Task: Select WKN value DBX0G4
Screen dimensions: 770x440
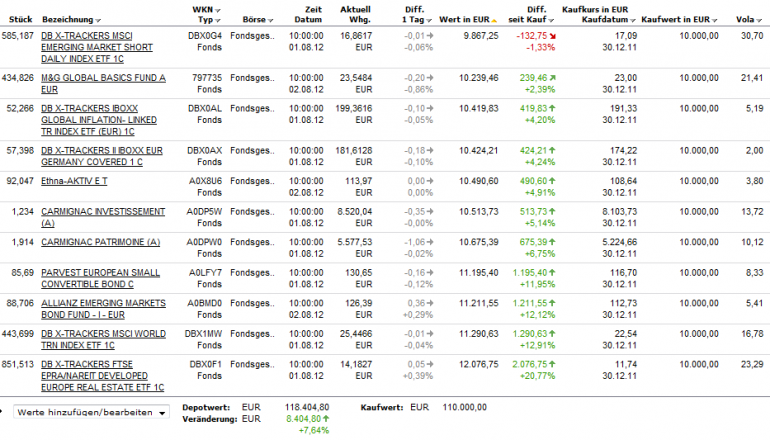Action: [205, 35]
